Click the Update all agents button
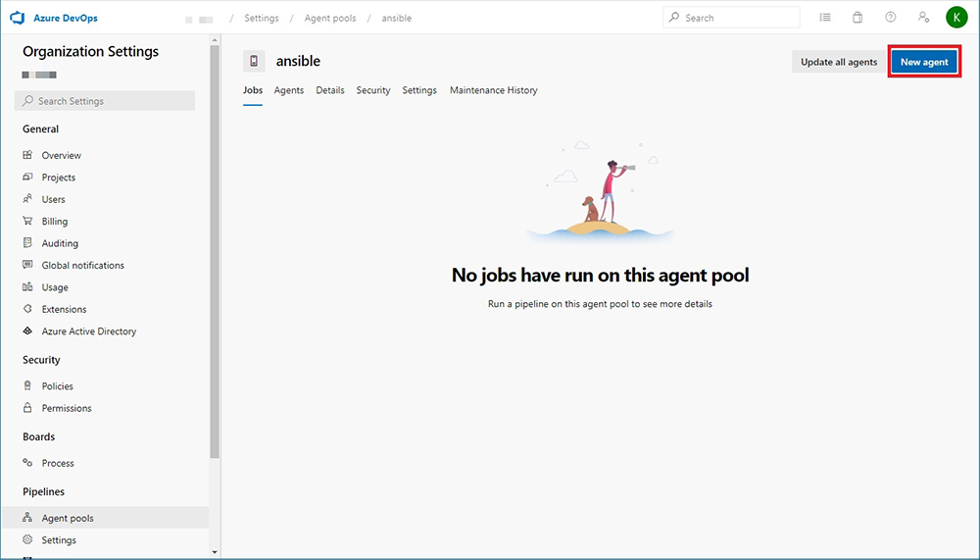980x560 pixels. click(838, 62)
